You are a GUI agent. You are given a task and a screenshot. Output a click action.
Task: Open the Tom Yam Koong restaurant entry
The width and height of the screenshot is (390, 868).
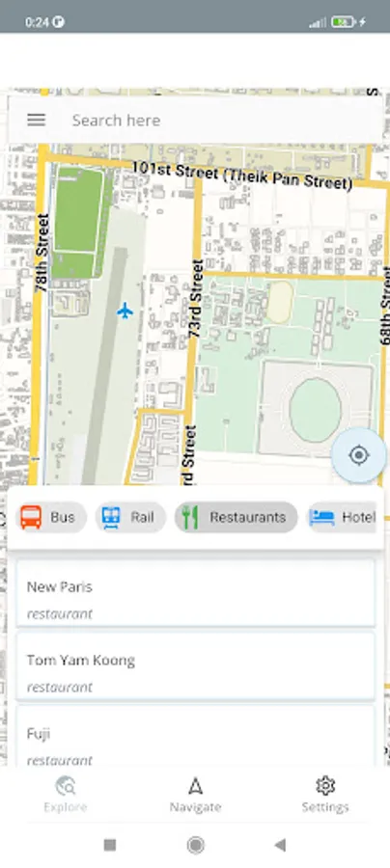(x=196, y=666)
